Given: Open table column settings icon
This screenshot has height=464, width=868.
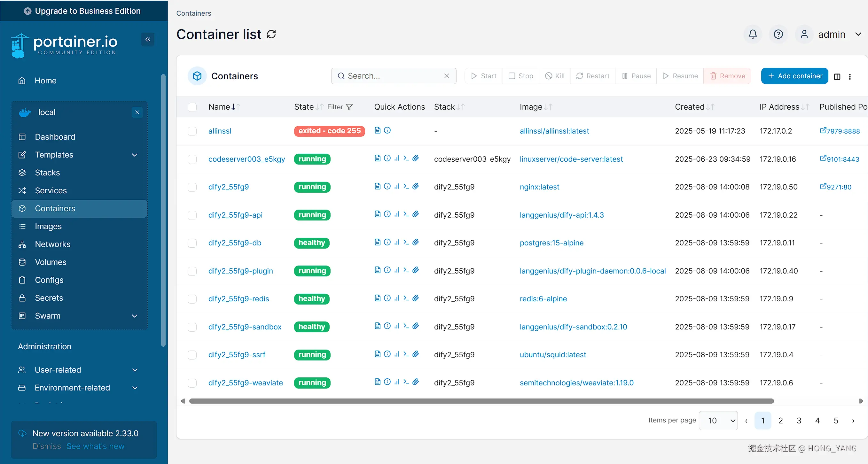Looking at the screenshot, I should 837,76.
